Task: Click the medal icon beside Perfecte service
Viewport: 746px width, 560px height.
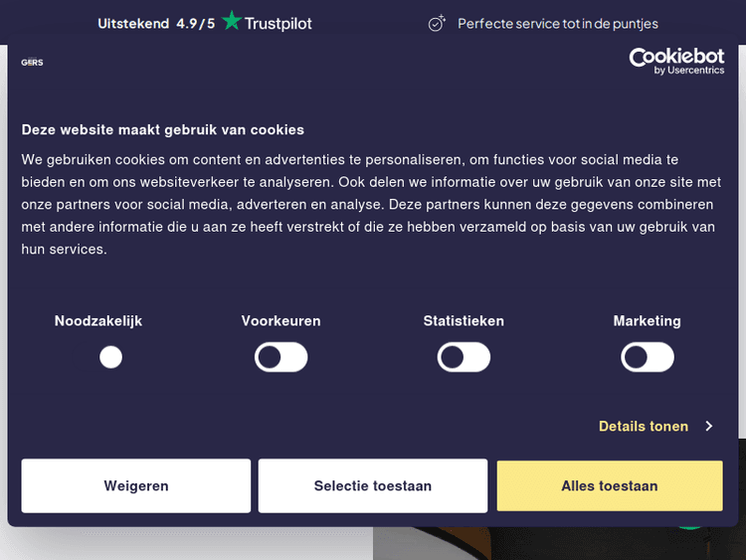Action: (x=437, y=23)
